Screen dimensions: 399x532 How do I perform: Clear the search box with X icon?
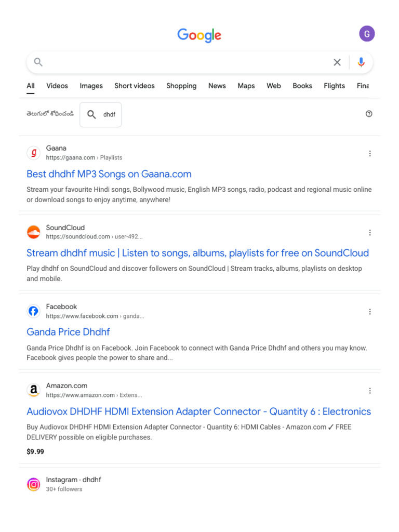pyautogui.click(x=337, y=62)
